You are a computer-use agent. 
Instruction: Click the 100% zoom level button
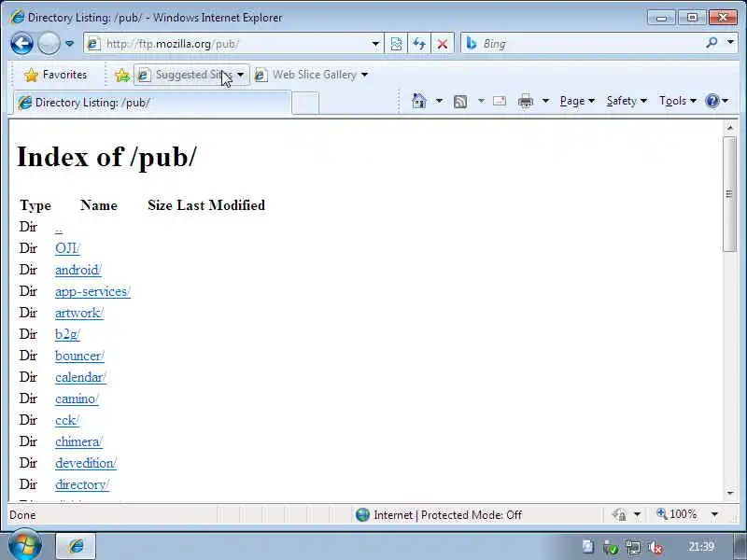click(x=676, y=514)
